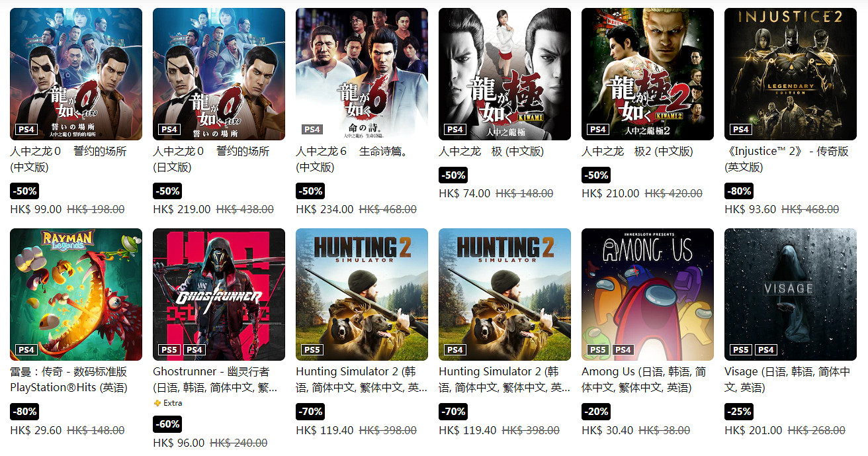Viewport: 868px width, 456px height.
Task: Click the Extra plus icon under Ghostrunner
Action: (157, 403)
